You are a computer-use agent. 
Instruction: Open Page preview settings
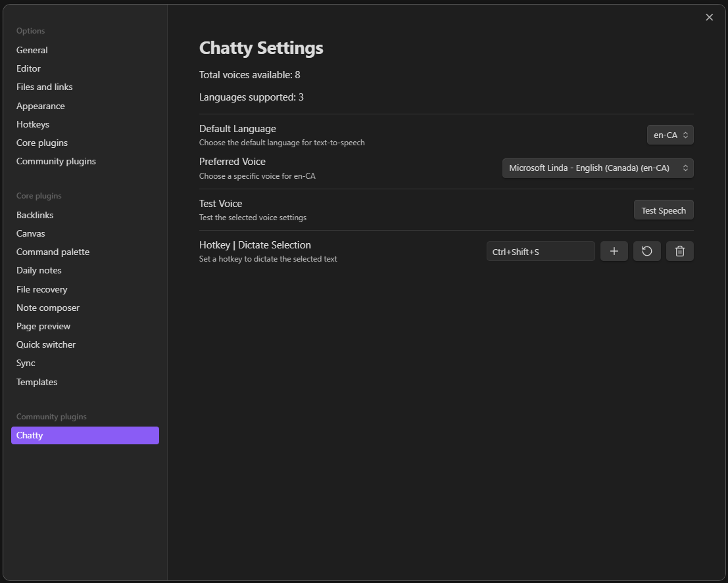(x=85, y=326)
